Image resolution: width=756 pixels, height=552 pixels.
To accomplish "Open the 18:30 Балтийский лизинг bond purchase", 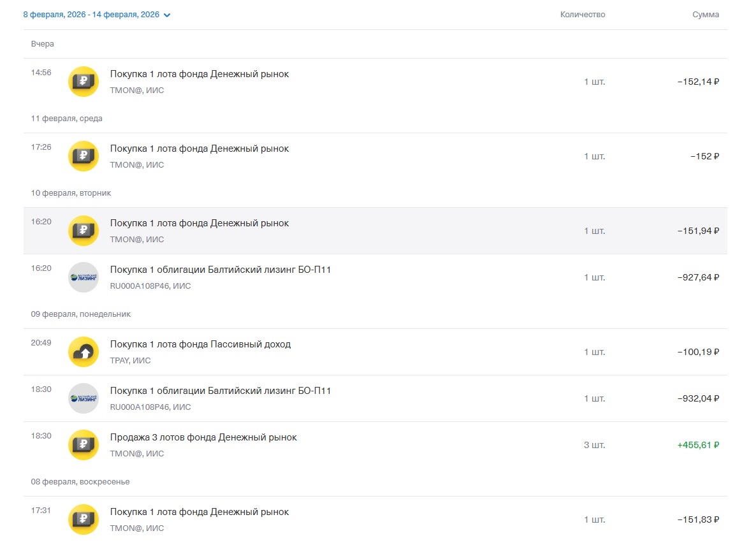I will coord(221,391).
